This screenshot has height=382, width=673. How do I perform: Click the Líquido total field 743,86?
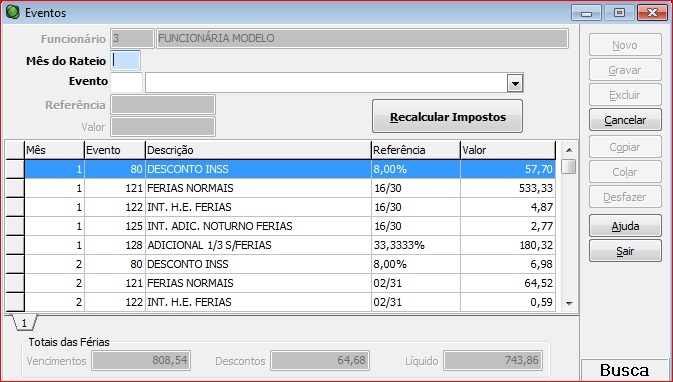click(493, 361)
